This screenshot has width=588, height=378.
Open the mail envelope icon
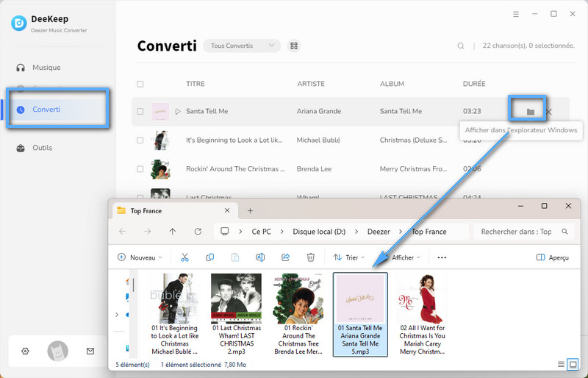[x=90, y=352]
